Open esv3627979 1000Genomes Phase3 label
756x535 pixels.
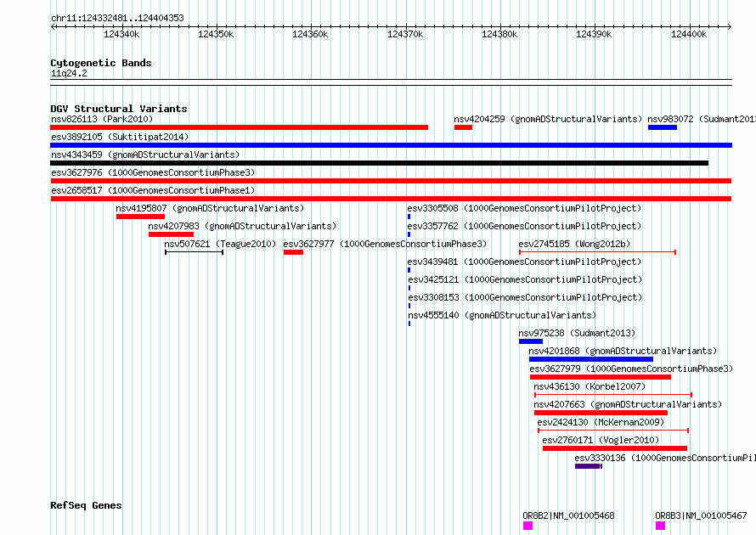(631, 369)
